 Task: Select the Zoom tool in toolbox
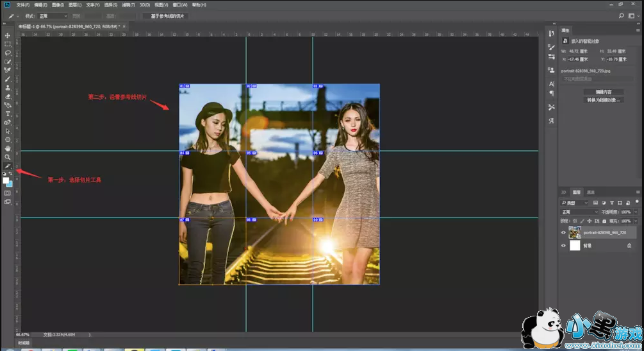(8, 157)
